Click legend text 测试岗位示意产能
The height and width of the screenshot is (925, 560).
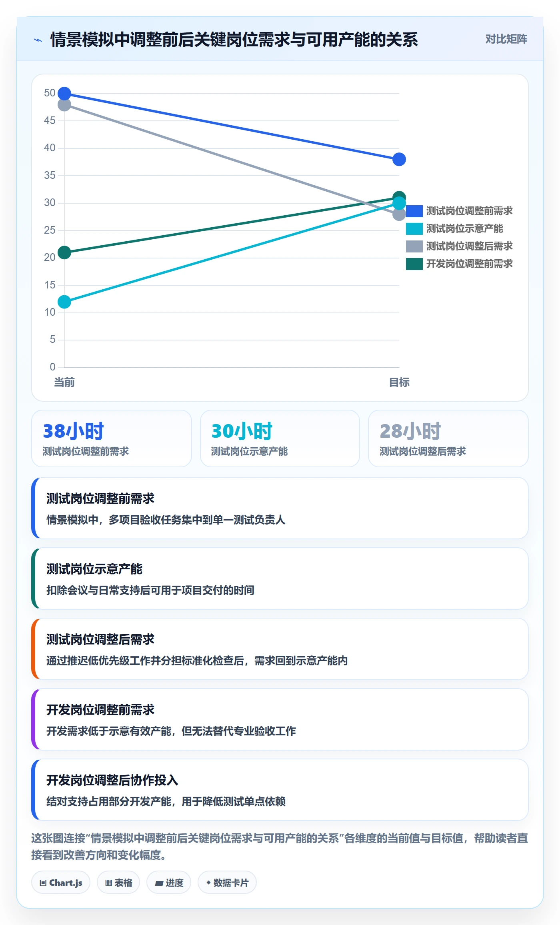tap(464, 228)
